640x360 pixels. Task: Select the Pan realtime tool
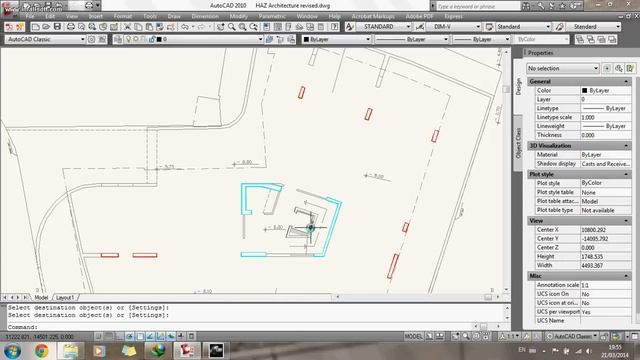click(x=220, y=27)
